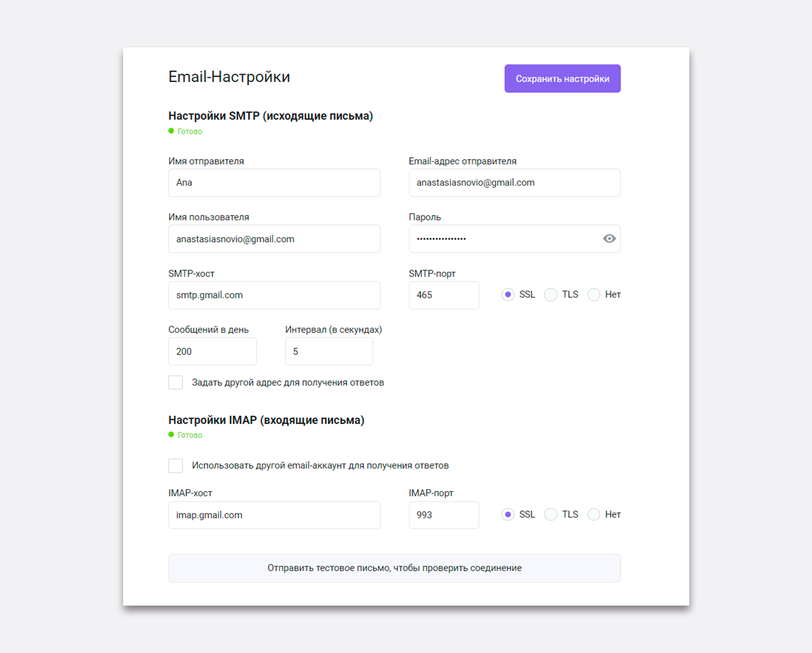
Task: Select SSL for SMTP port
Action: pyautogui.click(x=508, y=295)
